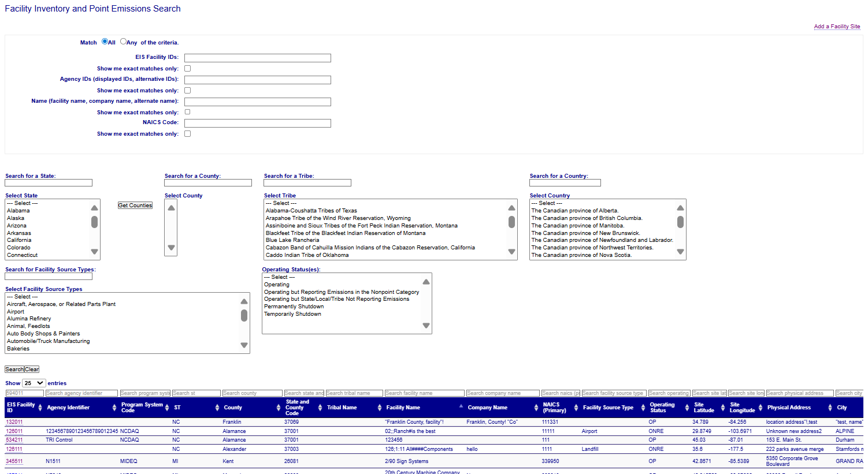Image resolution: width=868 pixels, height=474 pixels.
Task: Click up arrow of Select Tribe list scrollbar
Action: [x=511, y=208]
